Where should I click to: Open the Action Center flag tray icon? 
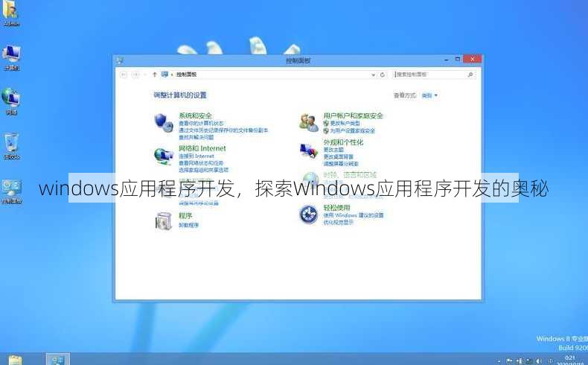(x=509, y=361)
